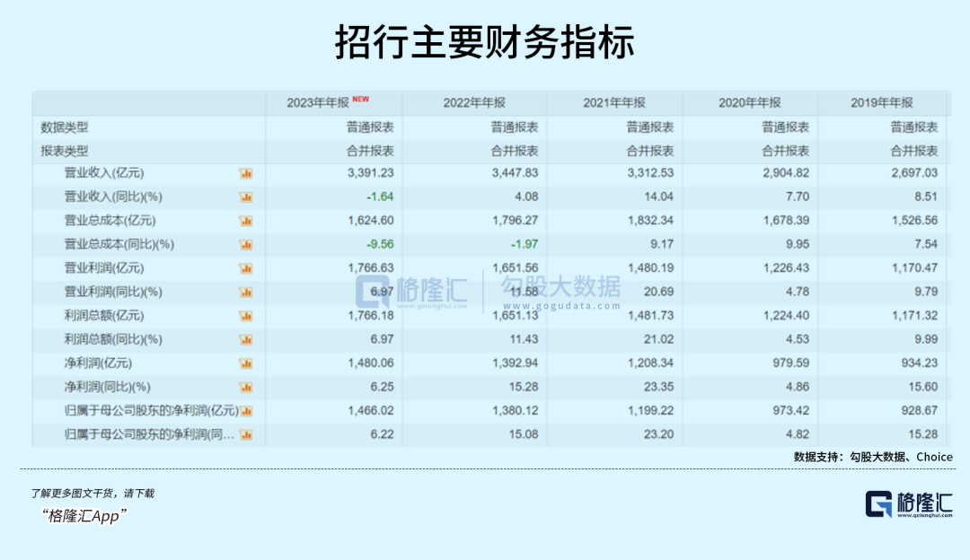Open the 数据类型 row options

click(63, 127)
